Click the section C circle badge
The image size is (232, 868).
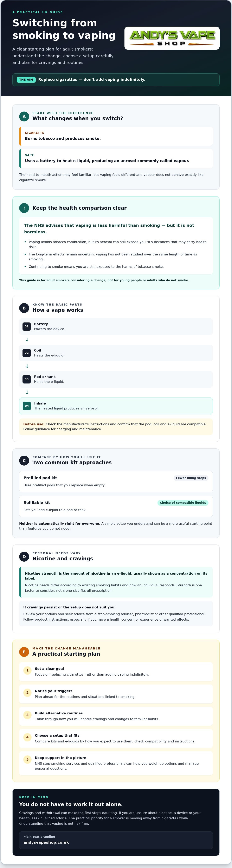click(x=24, y=460)
